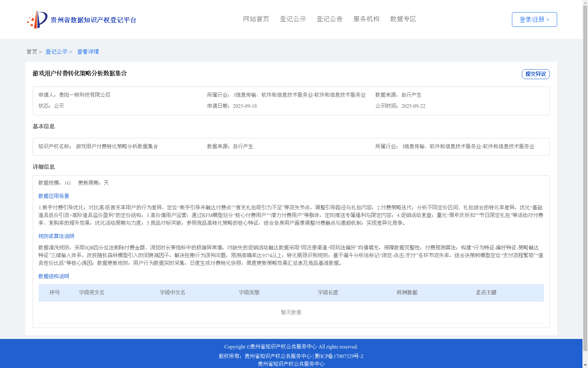
Task: Click the 字段长度 column header
Action: [x=328, y=293]
